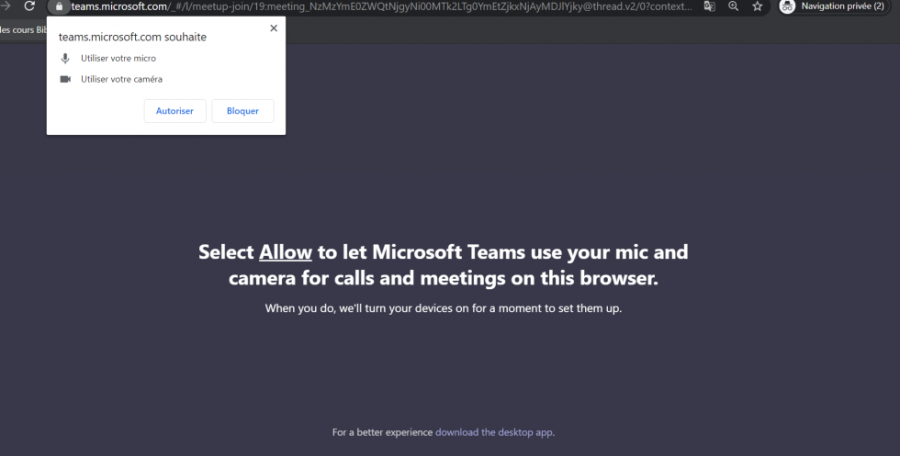The height and width of the screenshot is (456, 900).
Task: Click the 'Utiliser votre micro' text
Action: pyautogui.click(x=118, y=58)
